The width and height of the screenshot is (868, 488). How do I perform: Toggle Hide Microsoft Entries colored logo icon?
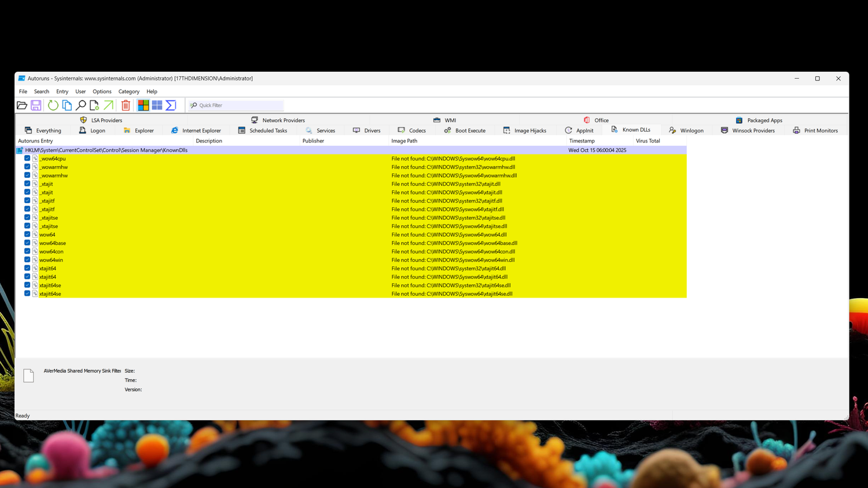pyautogui.click(x=143, y=105)
